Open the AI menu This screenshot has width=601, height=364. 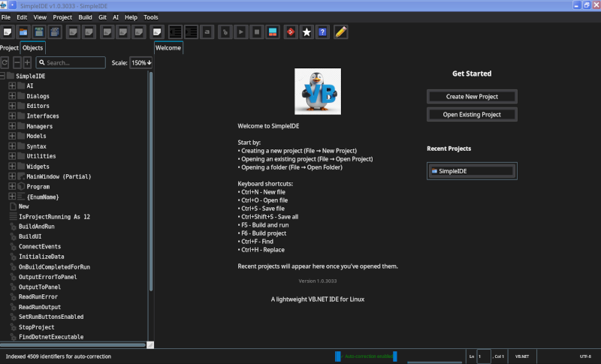pos(116,17)
